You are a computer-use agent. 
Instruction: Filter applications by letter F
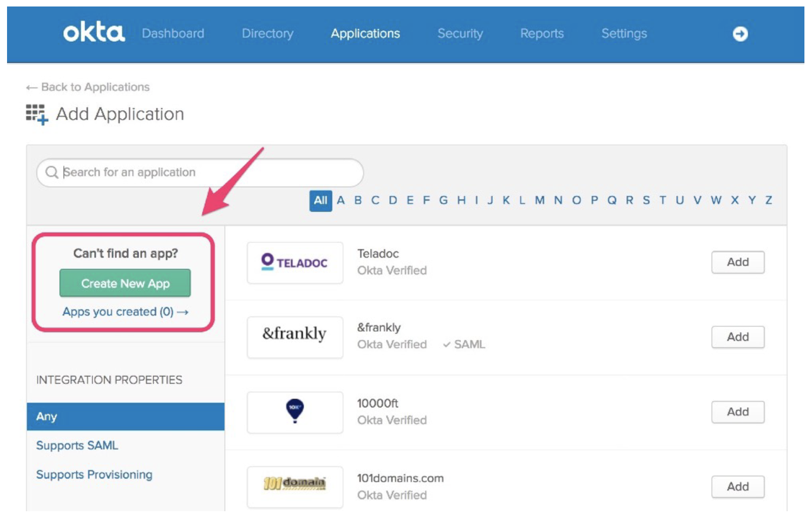[427, 201]
